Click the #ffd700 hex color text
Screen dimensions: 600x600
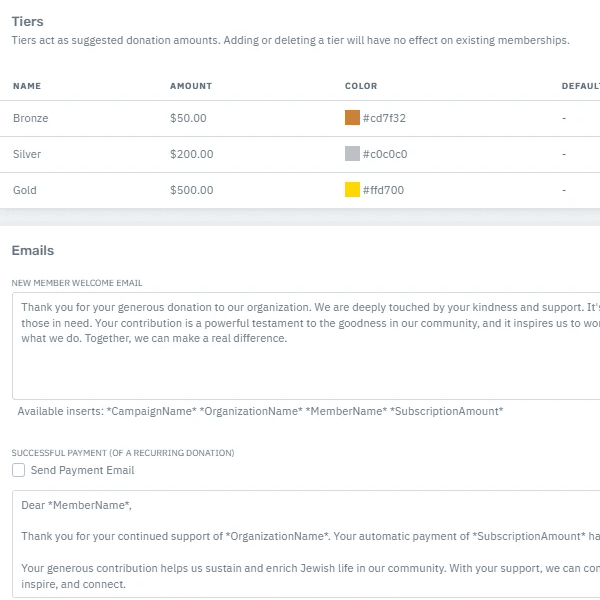(x=383, y=190)
